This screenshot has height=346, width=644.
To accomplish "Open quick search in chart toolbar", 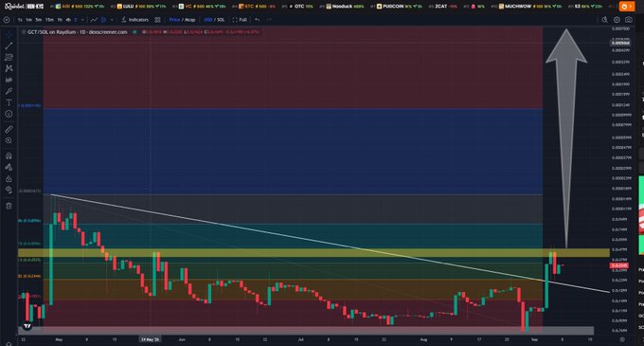I will (x=604, y=20).
